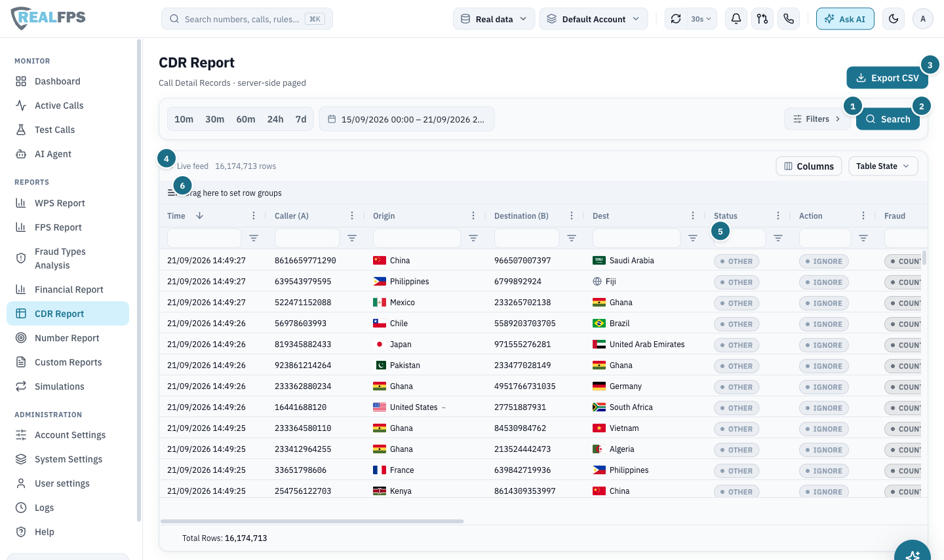Open Destination (B) column menu dots
Screen dimensions: 944x560
(572, 215)
